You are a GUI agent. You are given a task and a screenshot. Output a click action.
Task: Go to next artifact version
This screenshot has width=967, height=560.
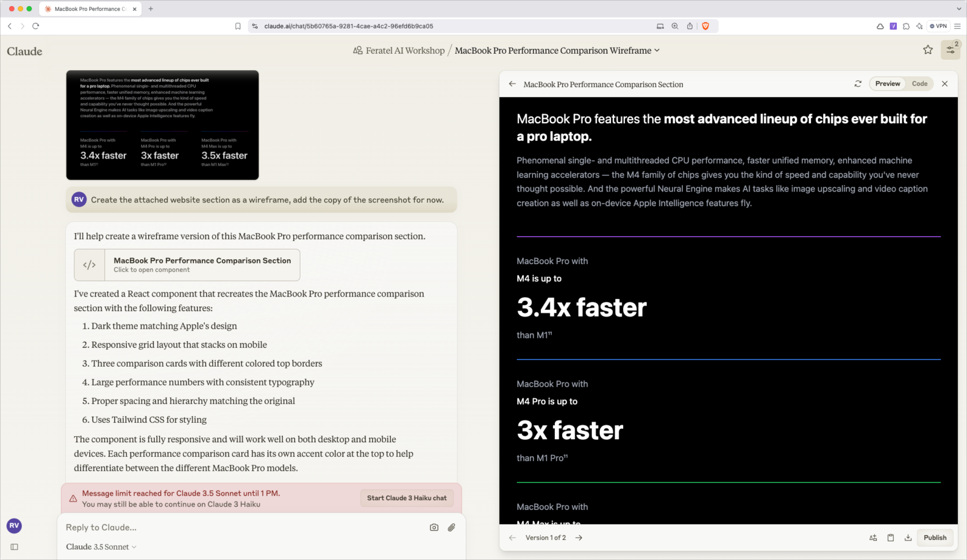(579, 538)
